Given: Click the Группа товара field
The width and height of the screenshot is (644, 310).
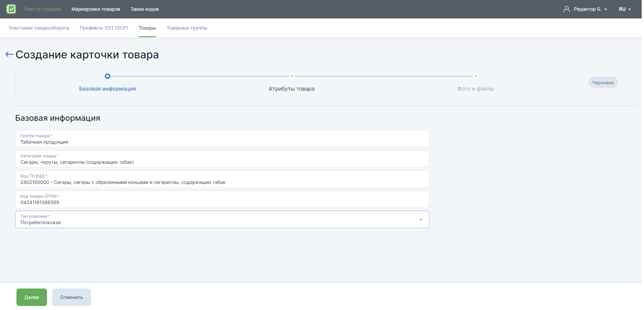Looking at the screenshot, I should point(222,139).
